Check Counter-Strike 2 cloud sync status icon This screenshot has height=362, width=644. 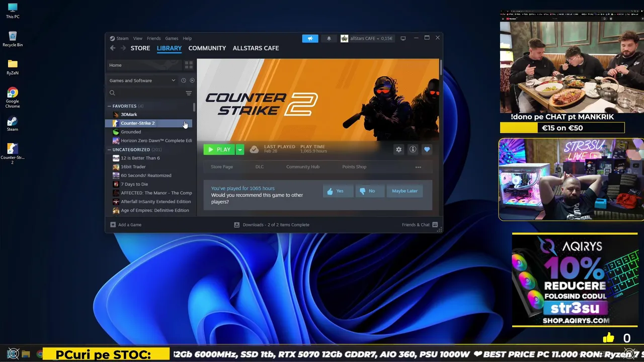click(x=254, y=149)
